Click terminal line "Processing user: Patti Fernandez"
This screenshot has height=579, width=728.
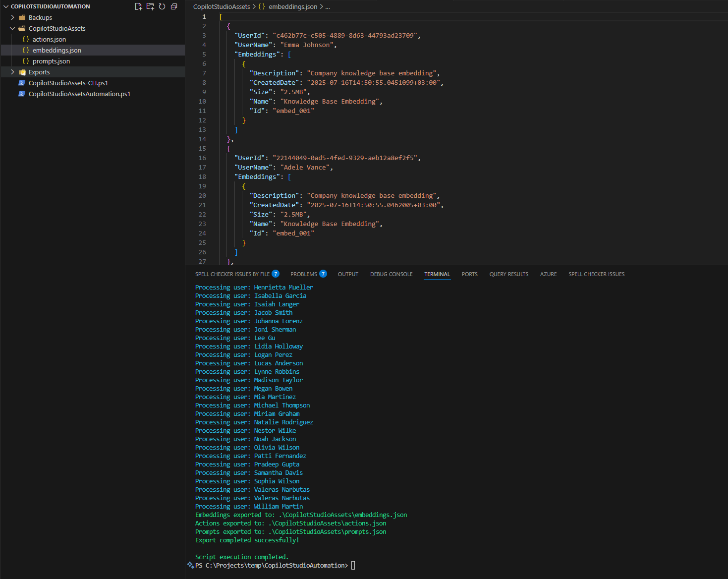click(251, 456)
